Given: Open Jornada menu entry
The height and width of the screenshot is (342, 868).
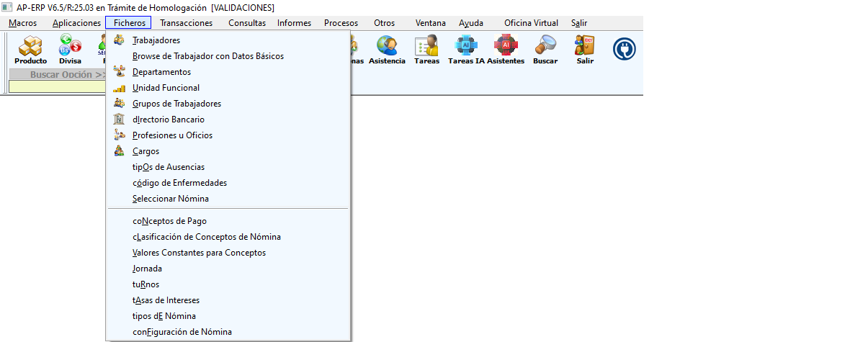Looking at the screenshot, I should click(x=228, y=269).
